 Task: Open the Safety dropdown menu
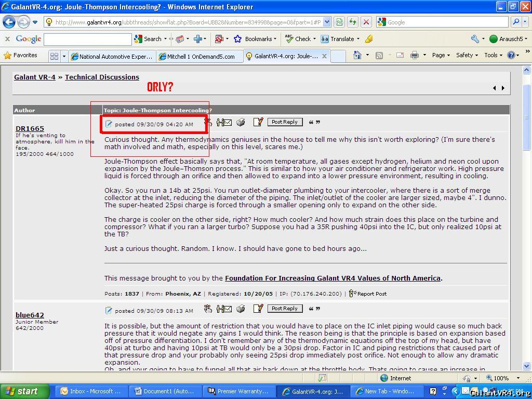click(467, 55)
